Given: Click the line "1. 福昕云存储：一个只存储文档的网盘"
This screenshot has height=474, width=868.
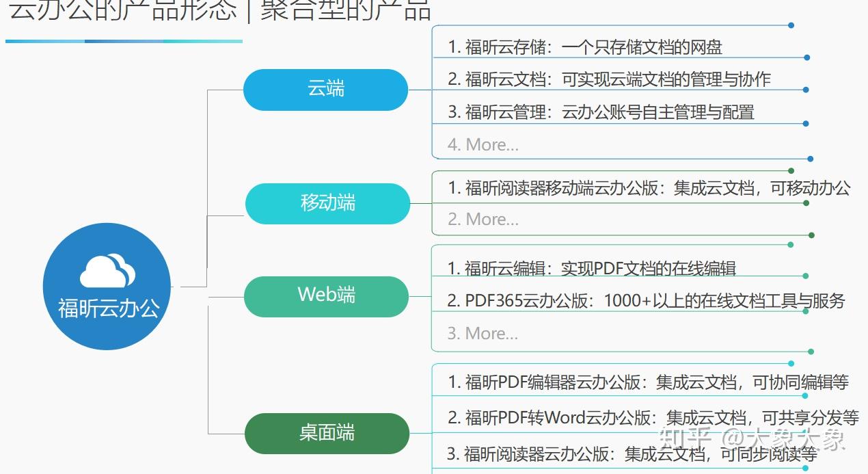Looking at the screenshot, I should 585,47.
